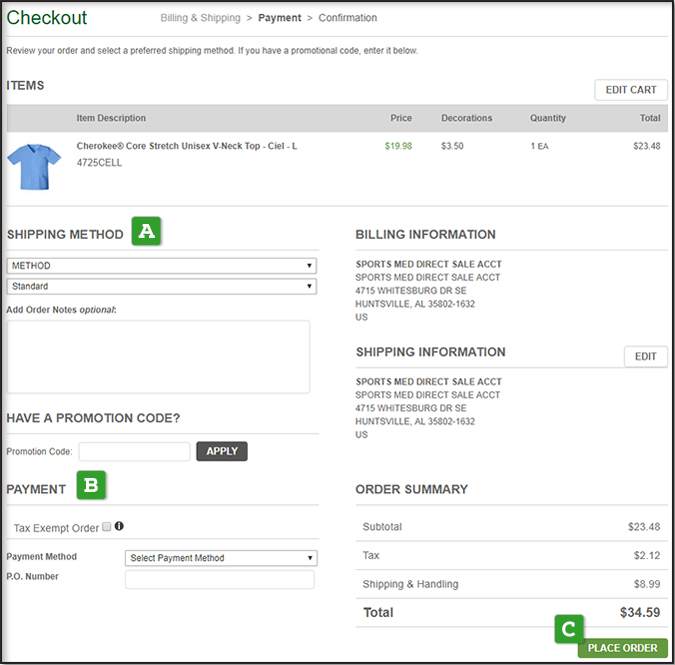Apply the promotion code
This screenshot has width=675, height=665.
tap(221, 451)
